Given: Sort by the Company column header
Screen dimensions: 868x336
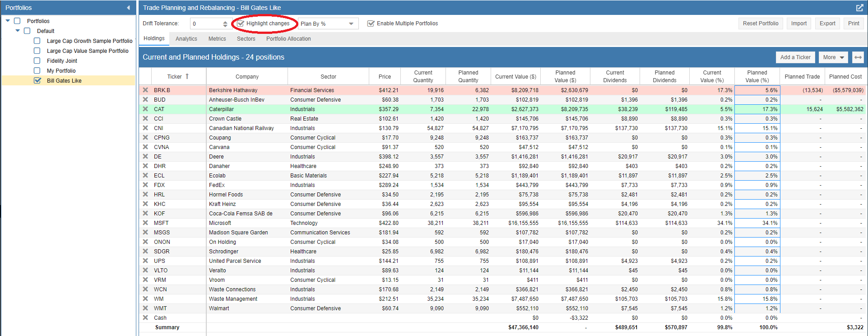Looking at the screenshot, I should click(247, 76).
